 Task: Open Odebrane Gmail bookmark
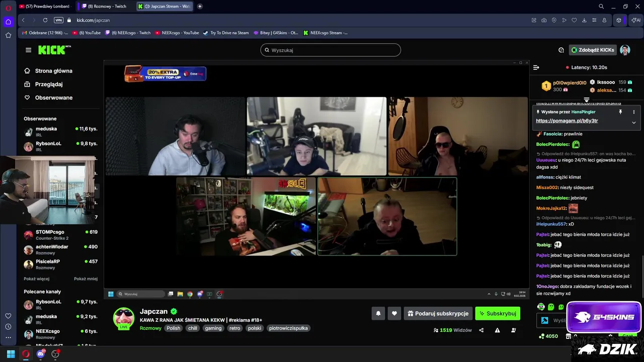[x=45, y=33]
